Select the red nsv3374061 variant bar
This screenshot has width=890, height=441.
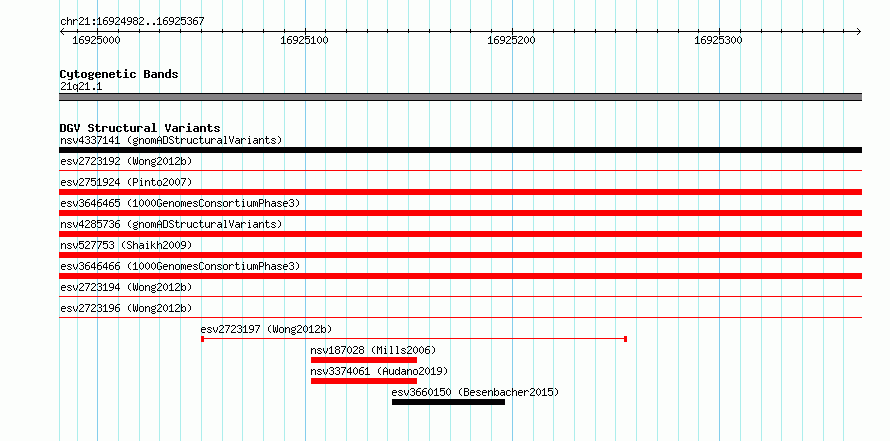tap(364, 381)
